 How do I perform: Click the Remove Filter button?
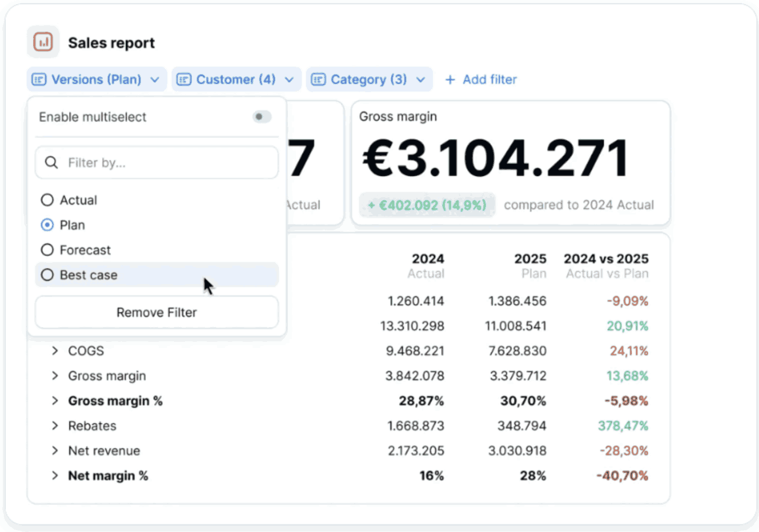tap(156, 312)
